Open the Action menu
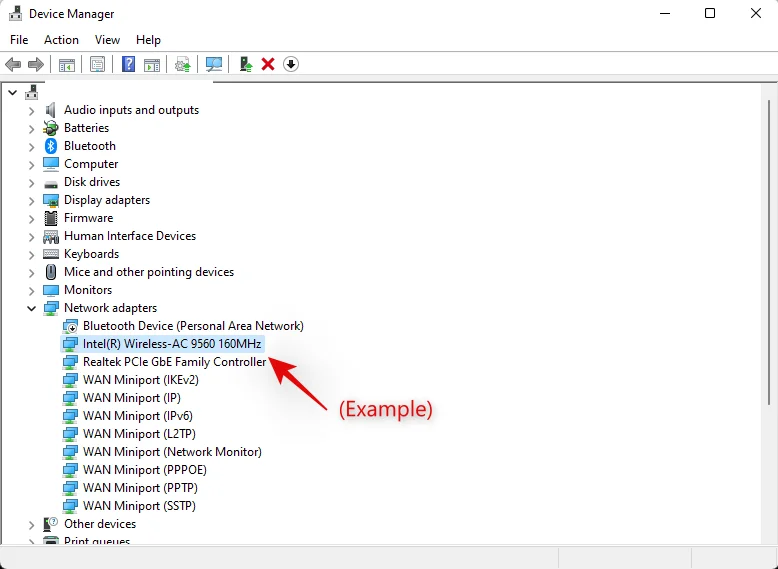Screen dimensions: 778x569 (x=61, y=40)
